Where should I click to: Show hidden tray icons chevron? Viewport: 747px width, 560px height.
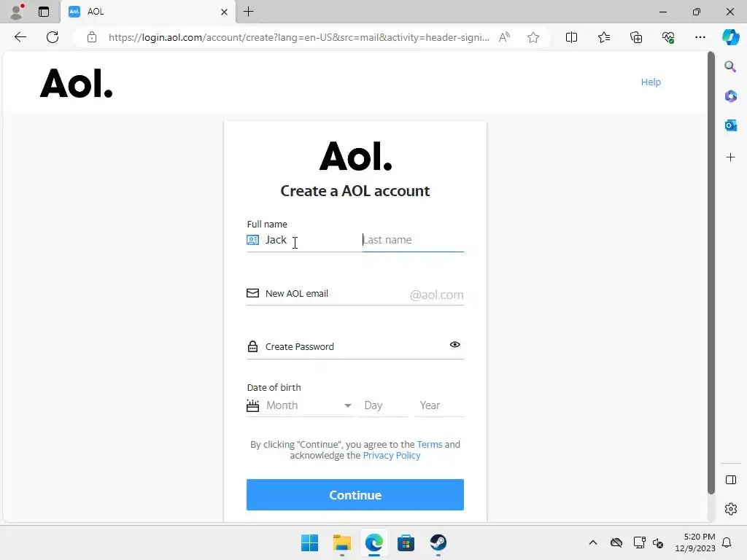pos(592,542)
